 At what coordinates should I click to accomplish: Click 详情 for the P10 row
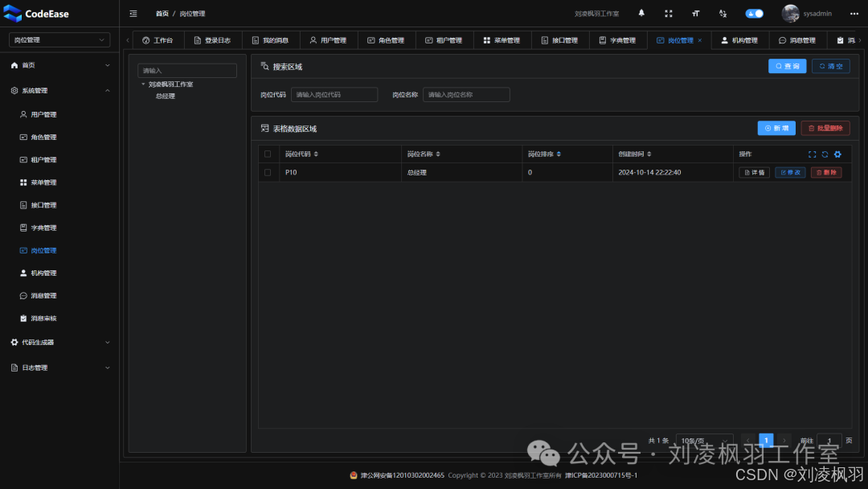(754, 173)
